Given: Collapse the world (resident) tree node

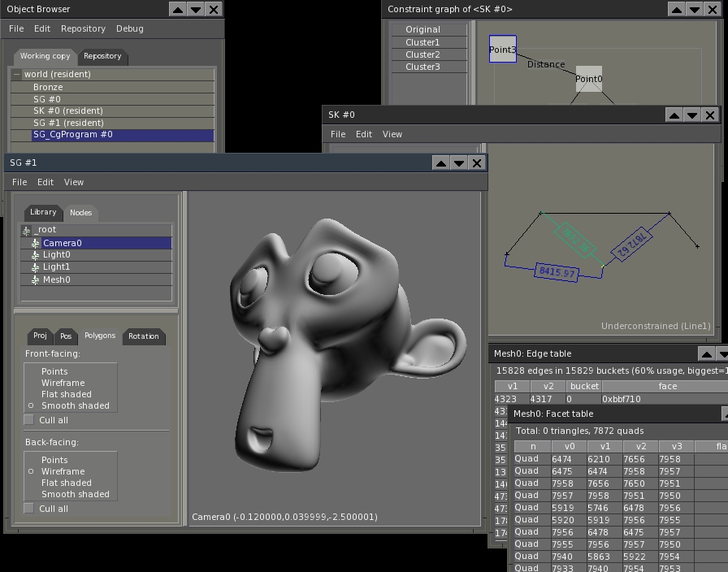Looking at the screenshot, I should 17,74.
